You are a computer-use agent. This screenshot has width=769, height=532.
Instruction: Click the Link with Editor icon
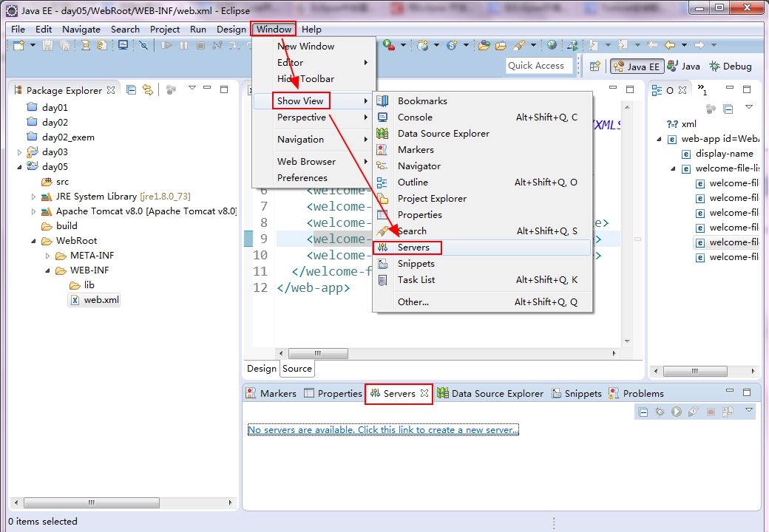tap(148, 89)
